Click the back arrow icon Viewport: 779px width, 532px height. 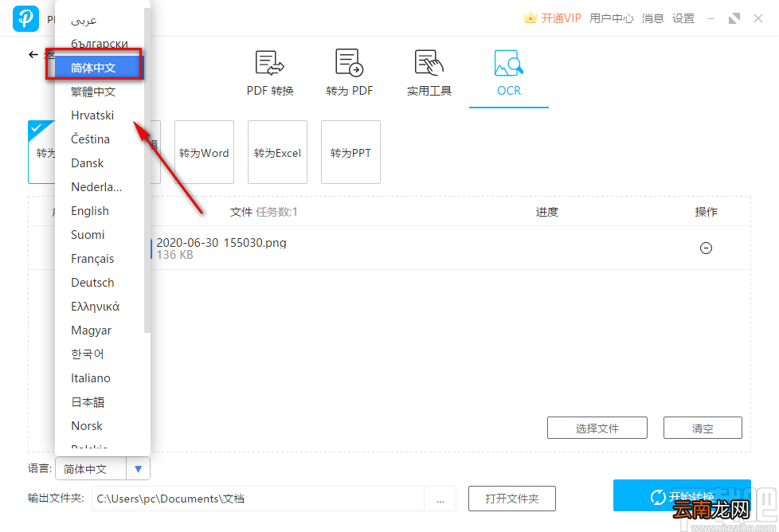click(x=33, y=55)
